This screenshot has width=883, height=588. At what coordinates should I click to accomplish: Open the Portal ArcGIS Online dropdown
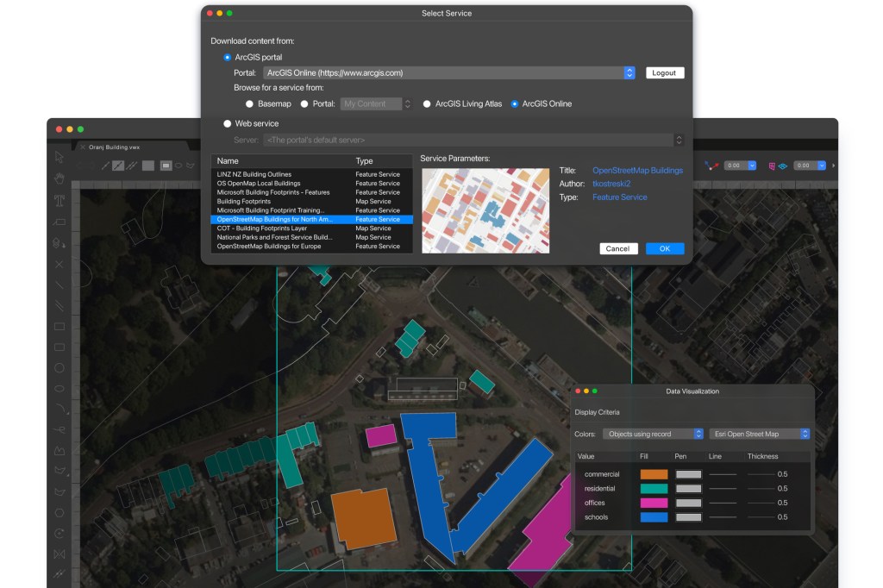pyautogui.click(x=448, y=73)
